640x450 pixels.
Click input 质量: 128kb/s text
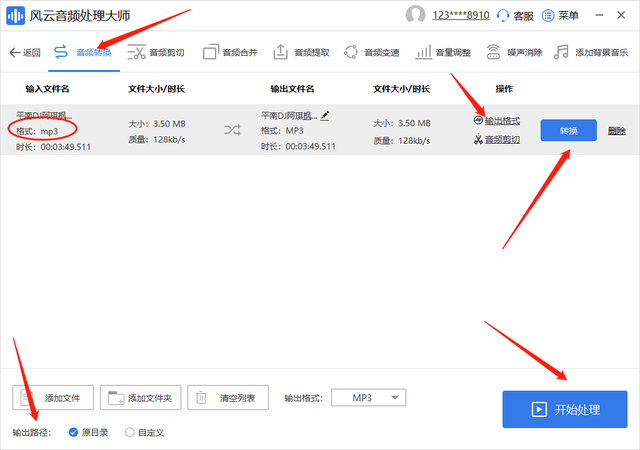click(157, 140)
